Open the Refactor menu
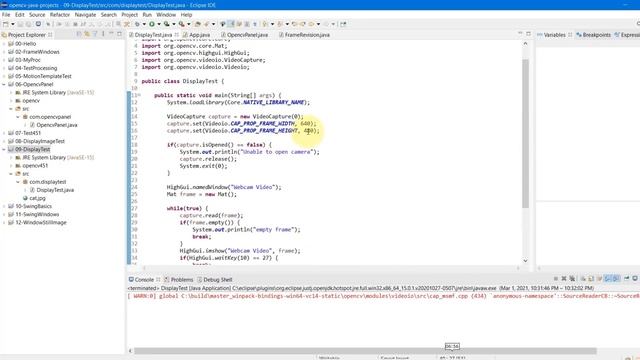This screenshot has height=360, width=640. tap(60, 15)
